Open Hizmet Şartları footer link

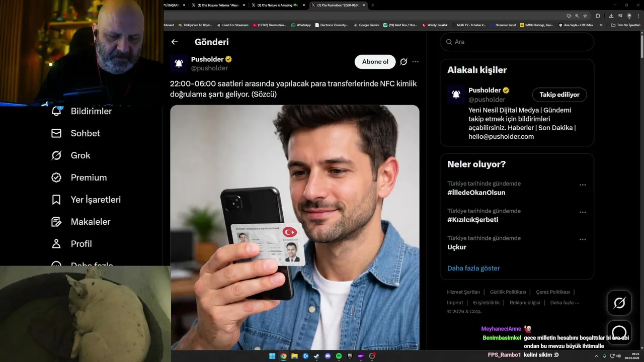[x=463, y=292]
